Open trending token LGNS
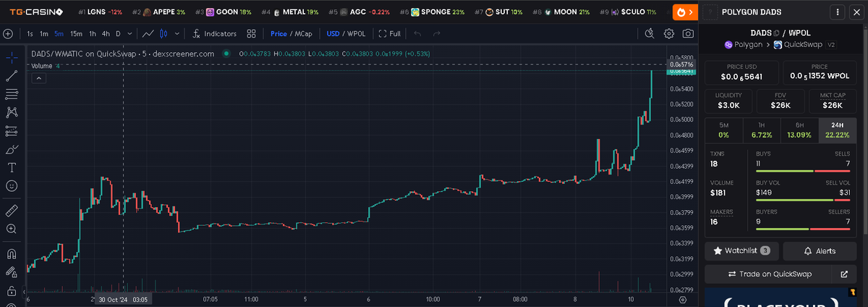 pos(101,12)
